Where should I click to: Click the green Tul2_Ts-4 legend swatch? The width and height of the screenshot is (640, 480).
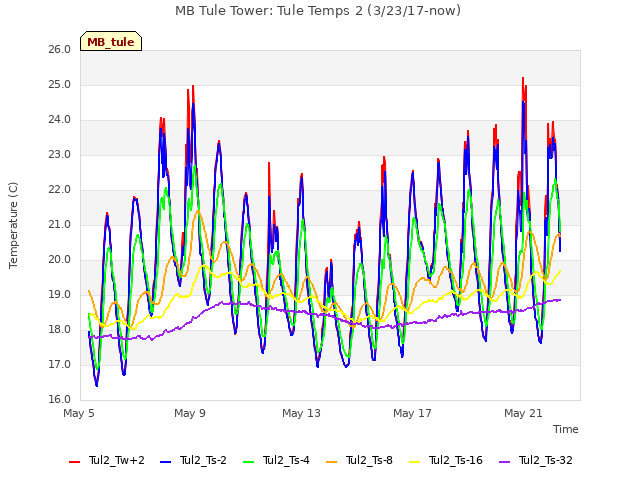[x=248, y=462]
